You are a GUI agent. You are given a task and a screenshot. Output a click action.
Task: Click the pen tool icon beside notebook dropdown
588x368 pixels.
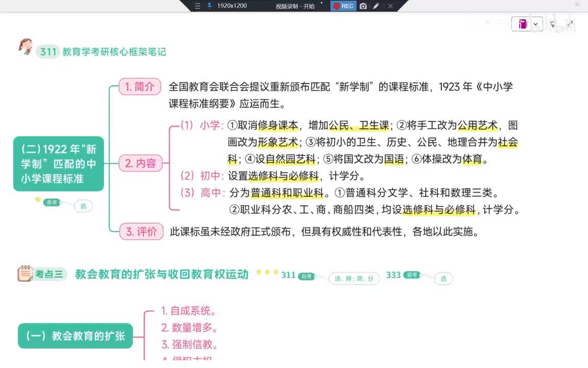[x=553, y=25]
